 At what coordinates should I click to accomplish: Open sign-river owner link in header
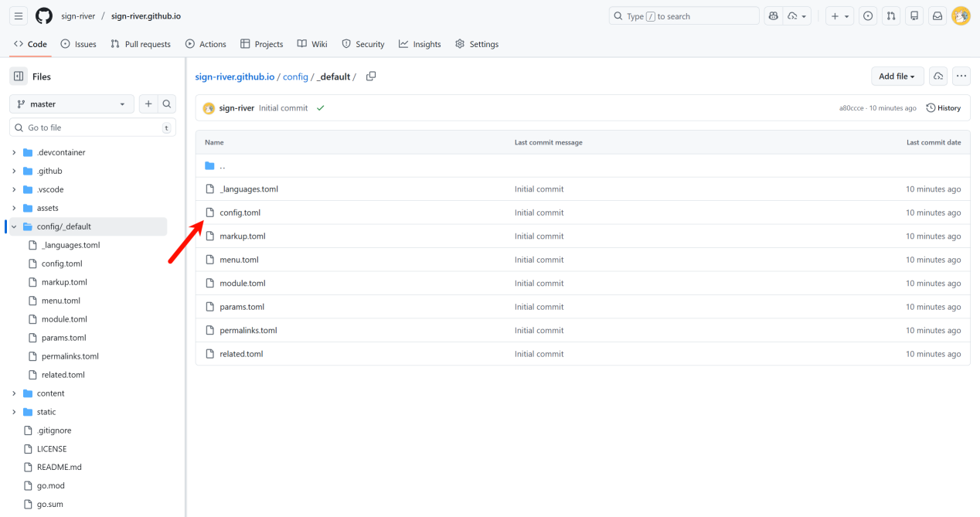(78, 16)
